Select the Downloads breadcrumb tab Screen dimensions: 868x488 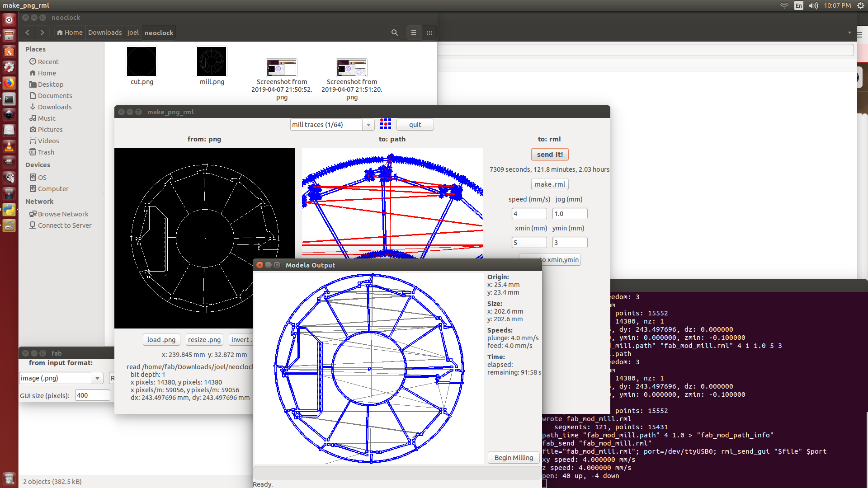[x=105, y=33]
